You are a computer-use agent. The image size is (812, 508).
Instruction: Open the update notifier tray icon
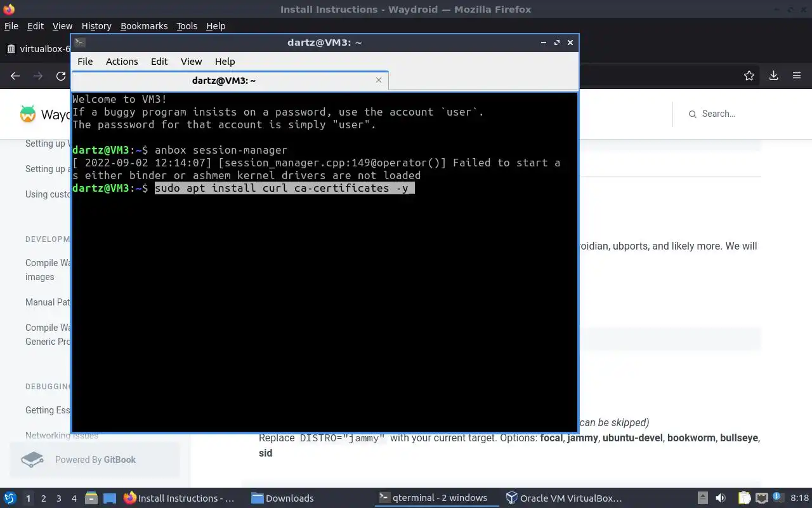tap(777, 498)
